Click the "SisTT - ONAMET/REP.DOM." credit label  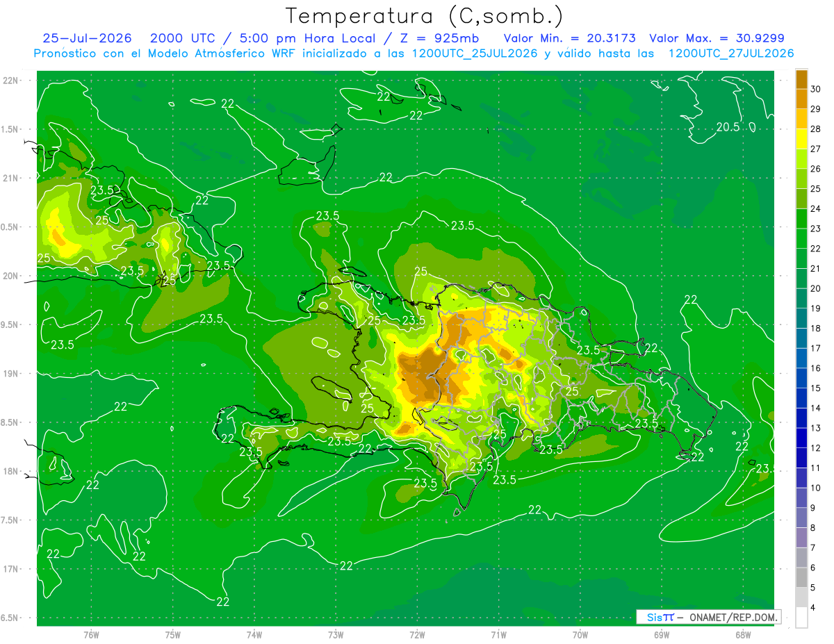coord(708,617)
